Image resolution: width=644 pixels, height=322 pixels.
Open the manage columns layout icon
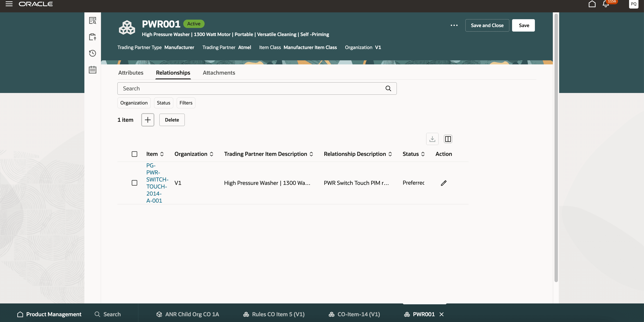(448, 139)
